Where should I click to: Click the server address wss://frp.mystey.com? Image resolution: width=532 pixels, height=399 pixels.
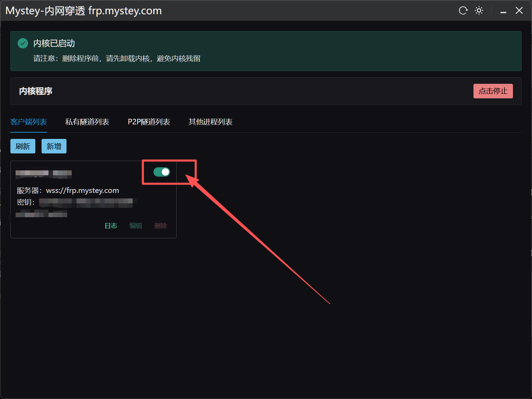click(82, 190)
